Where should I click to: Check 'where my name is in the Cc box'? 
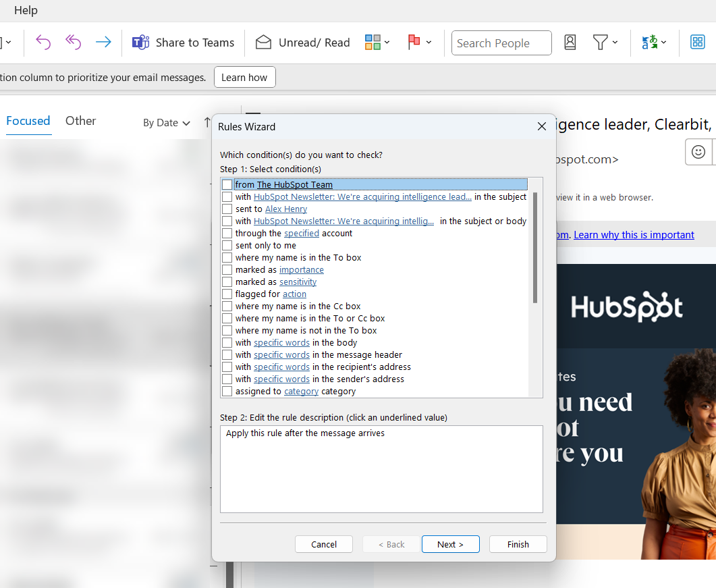(x=227, y=306)
